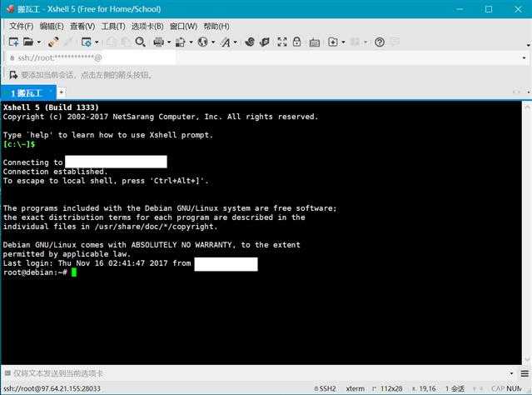Toggle full screen mode icon
The height and width of the screenshot is (395, 532).
[x=282, y=42]
